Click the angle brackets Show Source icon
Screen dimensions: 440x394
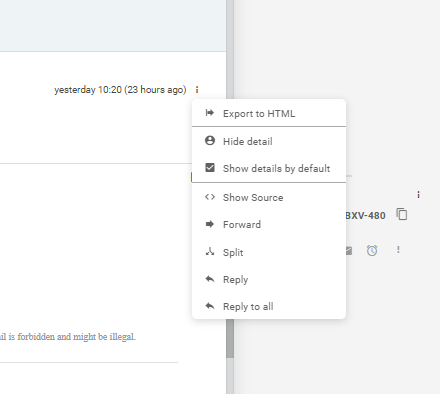click(210, 197)
